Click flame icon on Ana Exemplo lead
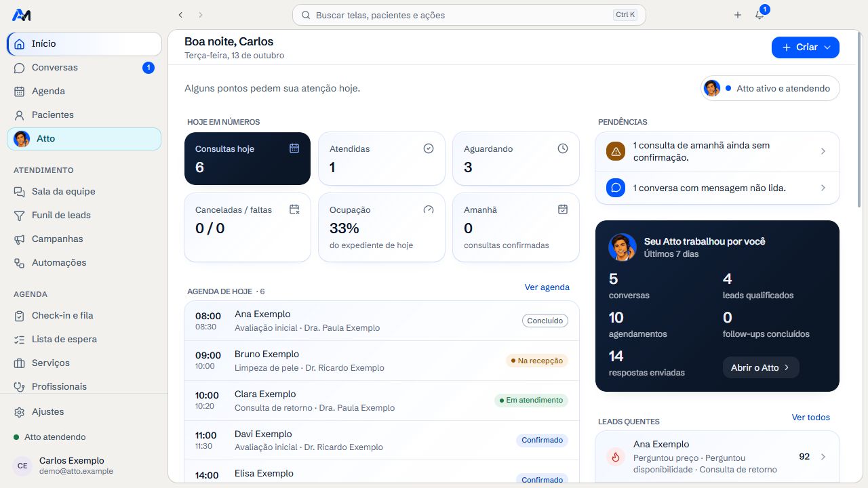 pyautogui.click(x=616, y=457)
